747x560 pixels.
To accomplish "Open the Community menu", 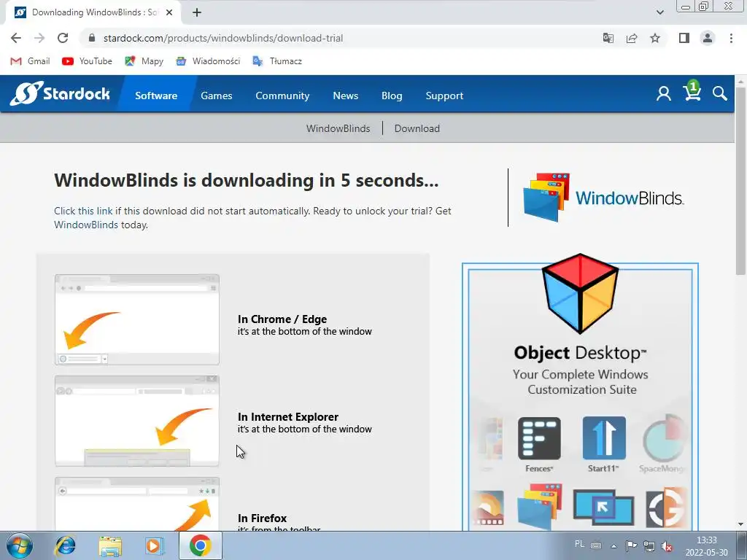I will click(282, 96).
